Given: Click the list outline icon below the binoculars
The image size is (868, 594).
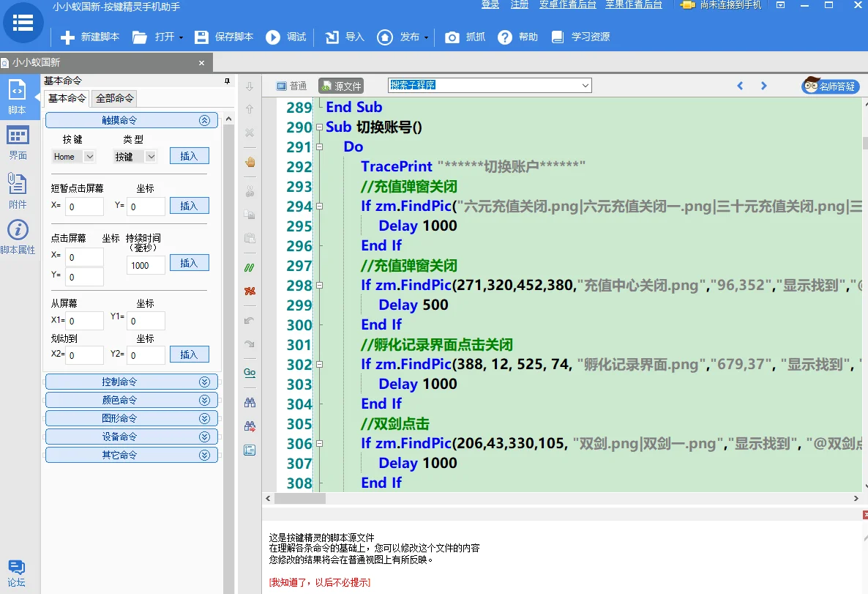Looking at the screenshot, I should tap(250, 450).
